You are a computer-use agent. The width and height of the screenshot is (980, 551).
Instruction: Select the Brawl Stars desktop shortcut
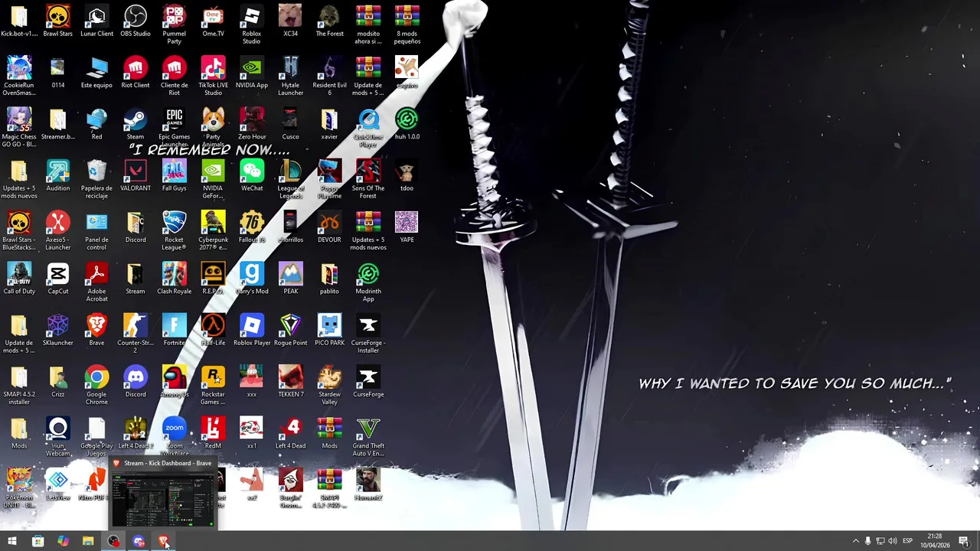coord(57,21)
